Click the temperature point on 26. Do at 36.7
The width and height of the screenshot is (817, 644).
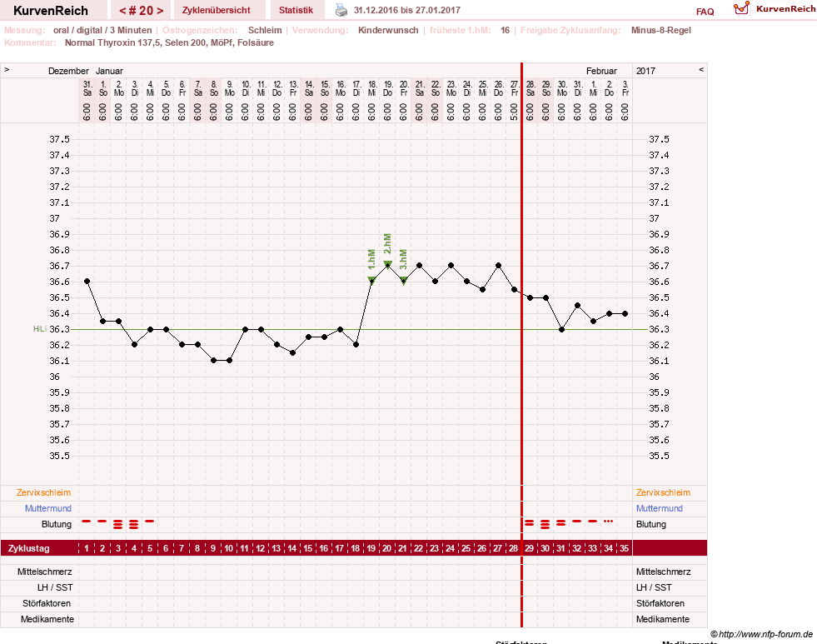tap(499, 265)
